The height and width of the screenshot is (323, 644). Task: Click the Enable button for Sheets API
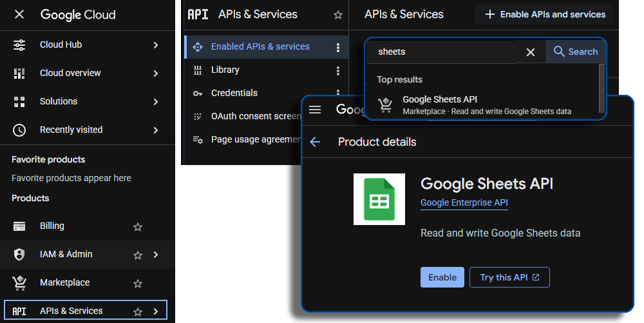(x=442, y=277)
